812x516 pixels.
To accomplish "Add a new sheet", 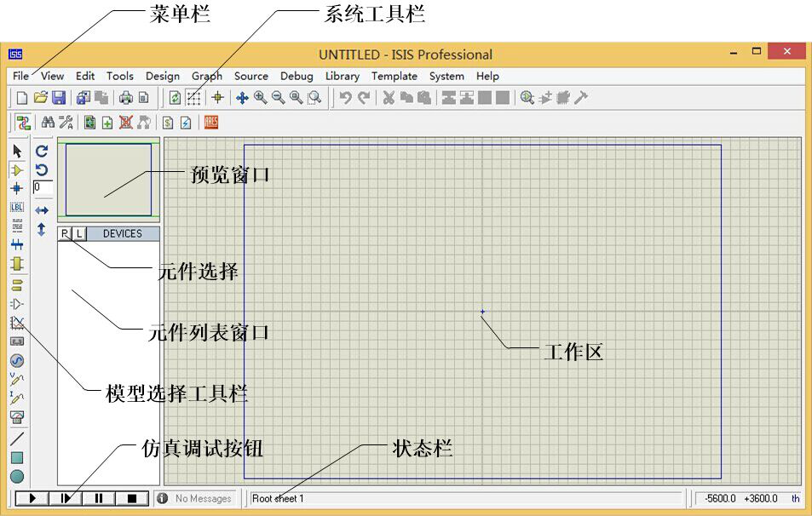I will pos(107,123).
